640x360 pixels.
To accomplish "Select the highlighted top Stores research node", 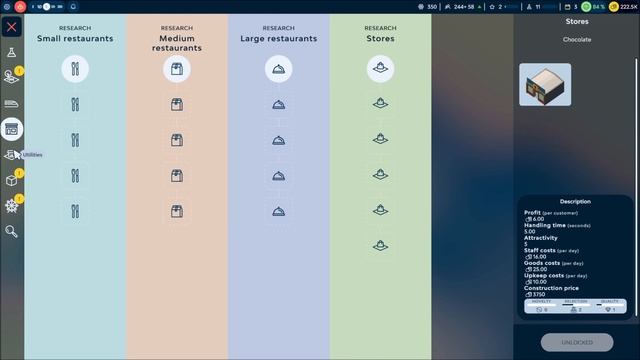I will 380,69.
